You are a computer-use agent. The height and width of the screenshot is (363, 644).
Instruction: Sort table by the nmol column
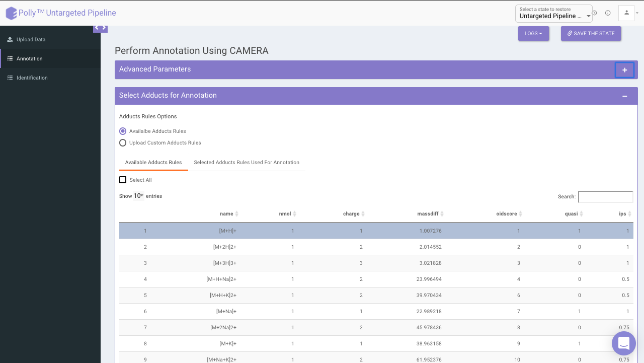[x=288, y=214]
